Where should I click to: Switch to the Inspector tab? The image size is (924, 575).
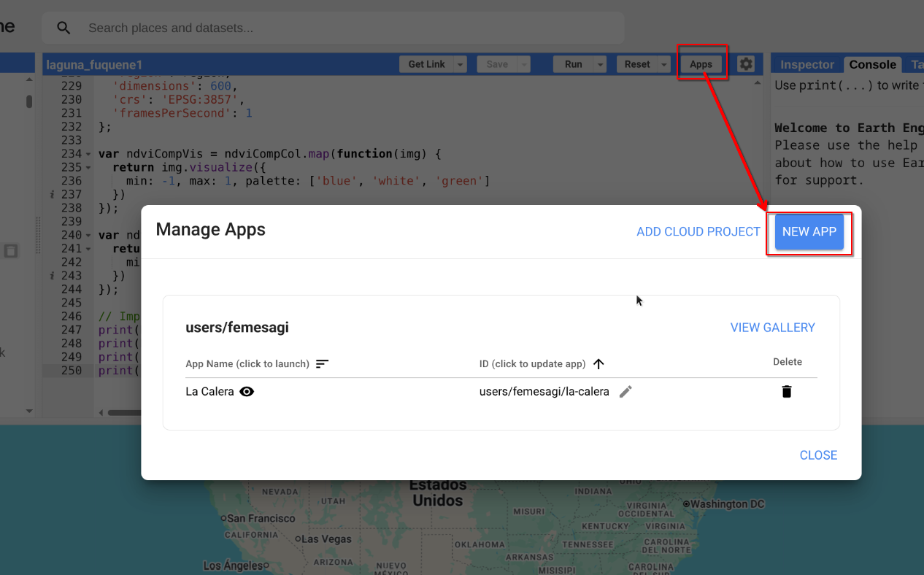[x=806, y=64]
